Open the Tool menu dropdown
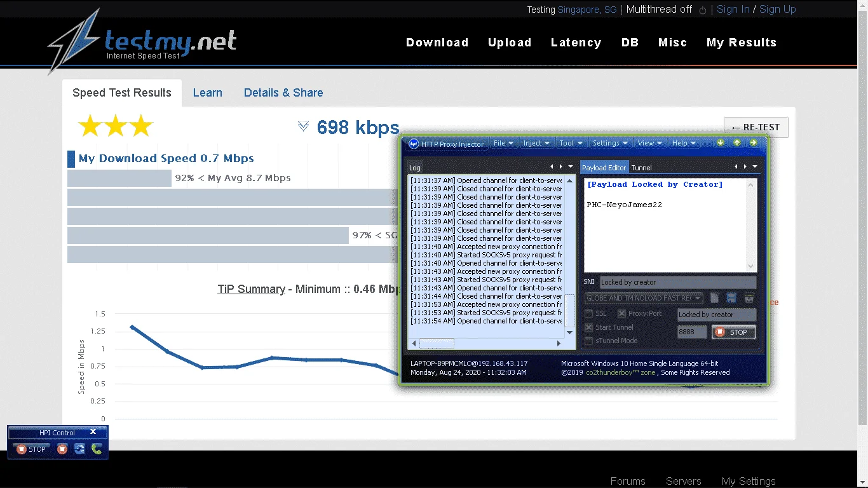The width and height of the screenshot is (868, 488). [x=571, y=143]
